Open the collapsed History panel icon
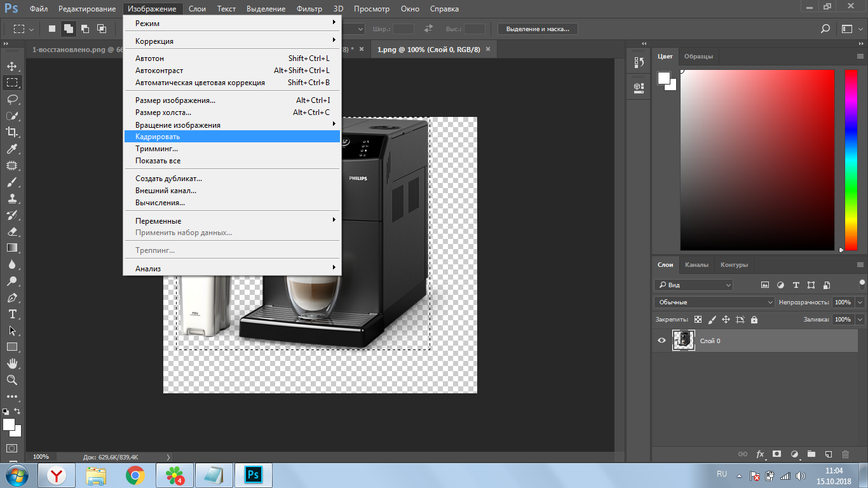Screen dimensions: 868x488 pos(639,62)
